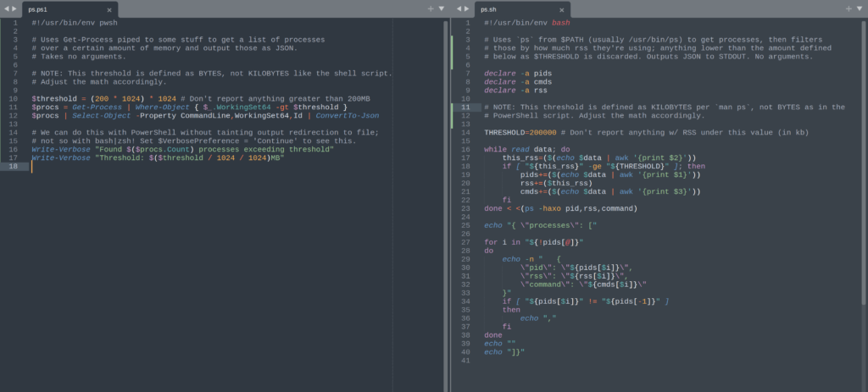This screenshot has width=868, height=392.
Task: Click 'echo "{ \"processes\": ["' line
Action: click(540, 225)
